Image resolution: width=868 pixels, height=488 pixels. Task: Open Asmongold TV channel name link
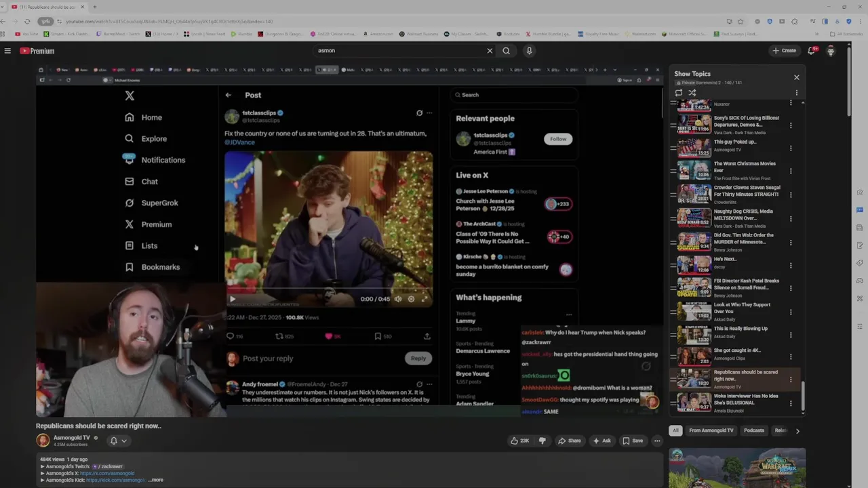(x=72, y=438)
